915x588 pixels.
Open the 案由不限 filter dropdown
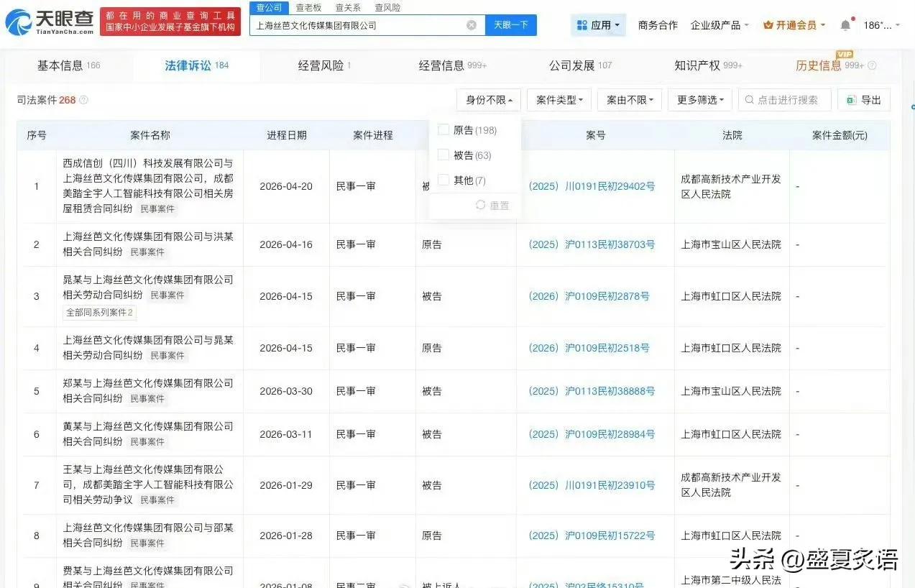click(x=630, y=100)
